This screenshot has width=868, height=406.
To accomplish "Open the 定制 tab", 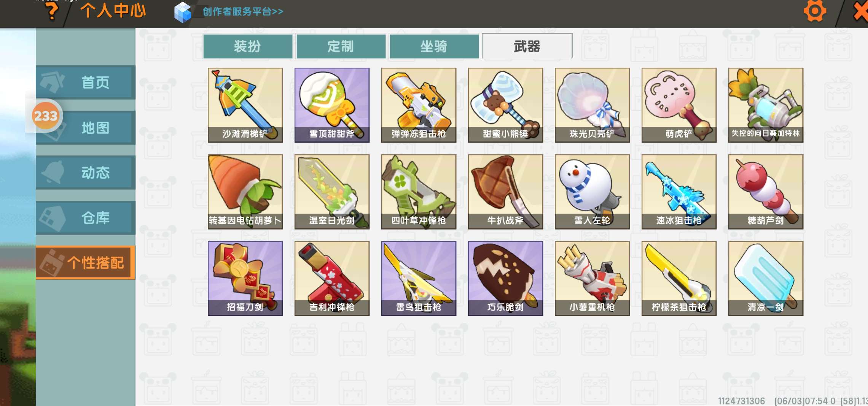I will (341, 46).
